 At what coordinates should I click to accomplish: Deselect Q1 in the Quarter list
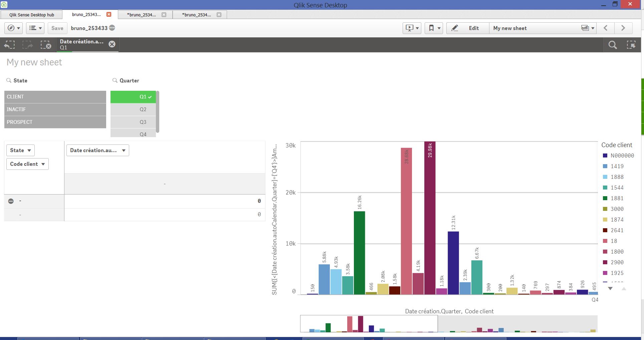pos(133,97)
